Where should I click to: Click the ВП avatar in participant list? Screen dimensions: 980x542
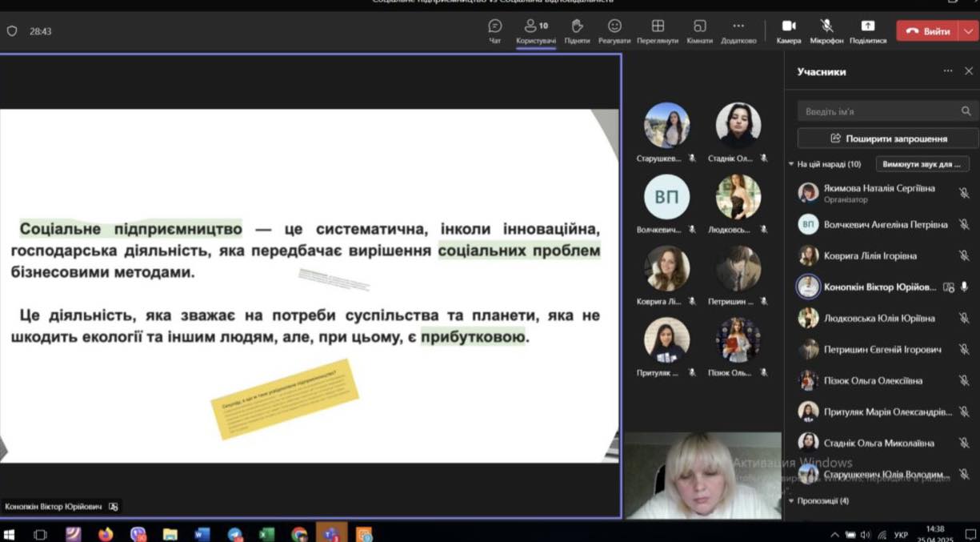click(x=808, y=225)
